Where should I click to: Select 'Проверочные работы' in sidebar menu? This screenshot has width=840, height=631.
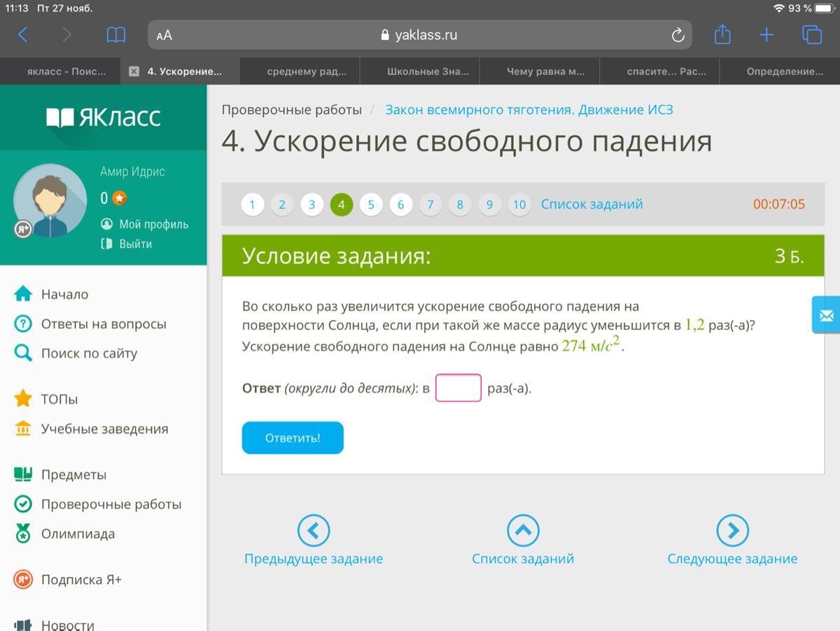(111, 504)
